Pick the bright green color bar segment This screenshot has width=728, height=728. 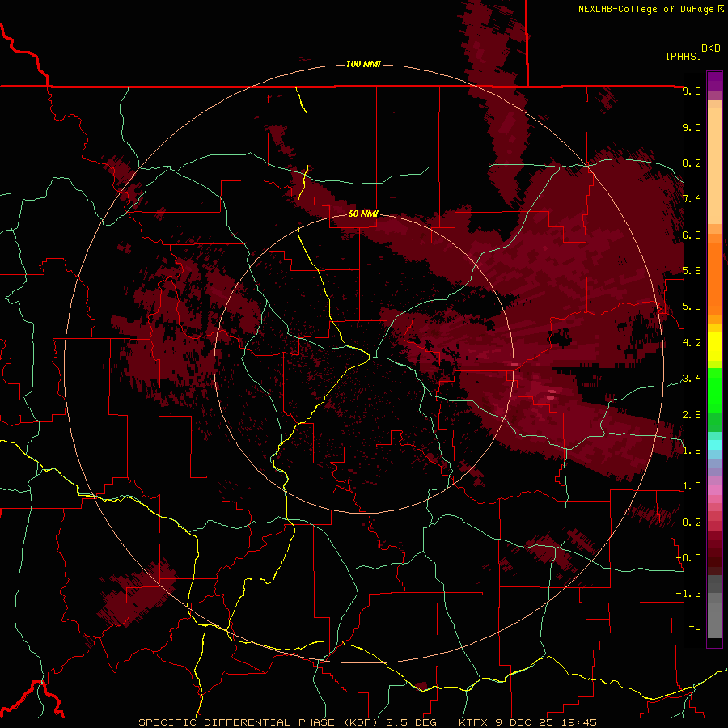tap(714, 391)
